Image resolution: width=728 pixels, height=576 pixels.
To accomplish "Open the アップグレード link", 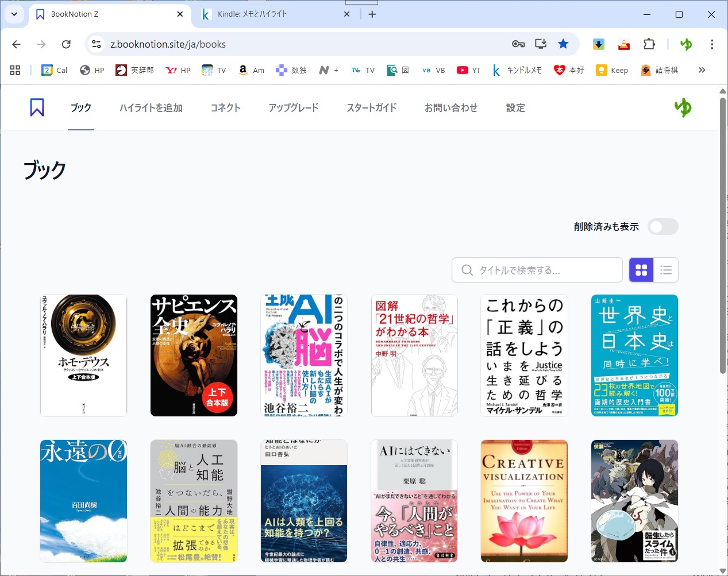I will click(293, 108).
